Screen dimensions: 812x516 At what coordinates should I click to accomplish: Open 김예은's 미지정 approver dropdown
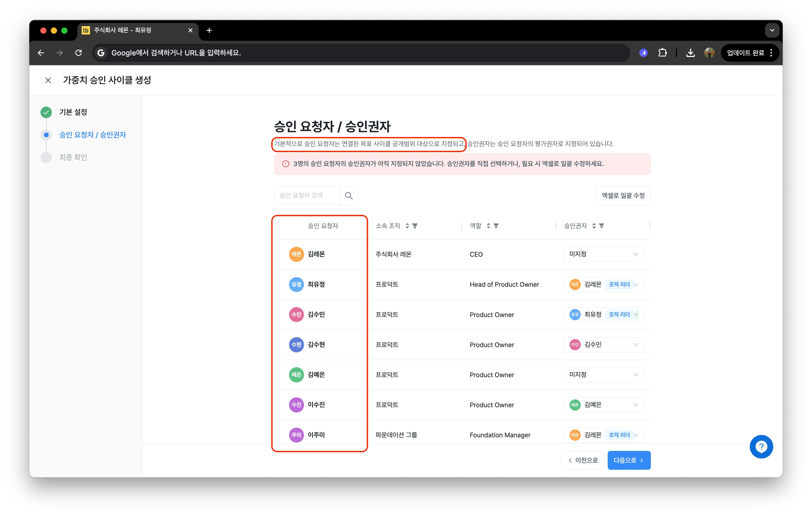[x=603, y=375]
